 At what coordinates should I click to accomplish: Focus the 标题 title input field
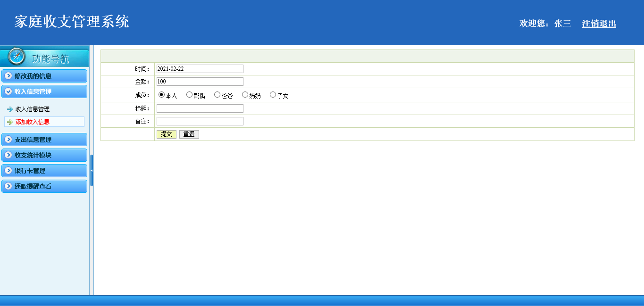click(x=200, y=108)
